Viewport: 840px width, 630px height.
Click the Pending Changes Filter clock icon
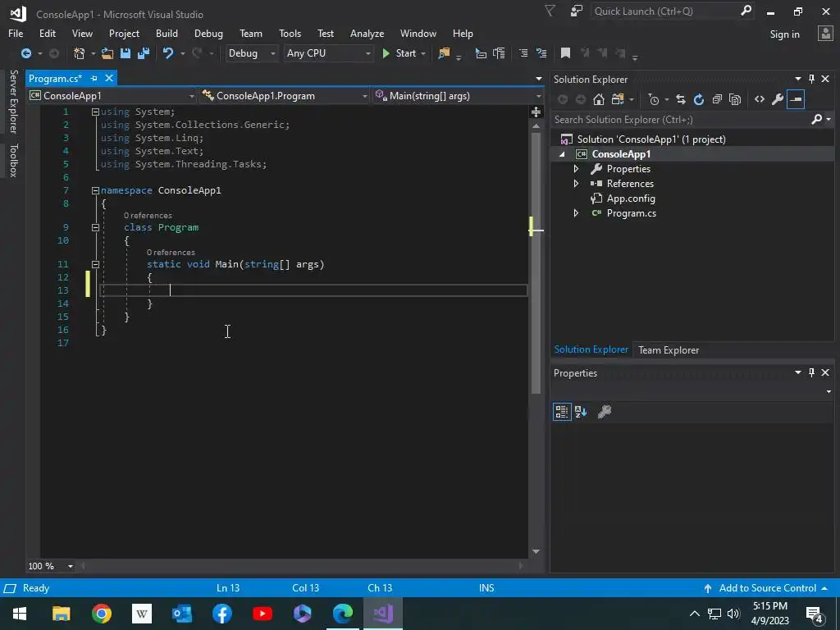pyautogui.click(x=654, y=99)
